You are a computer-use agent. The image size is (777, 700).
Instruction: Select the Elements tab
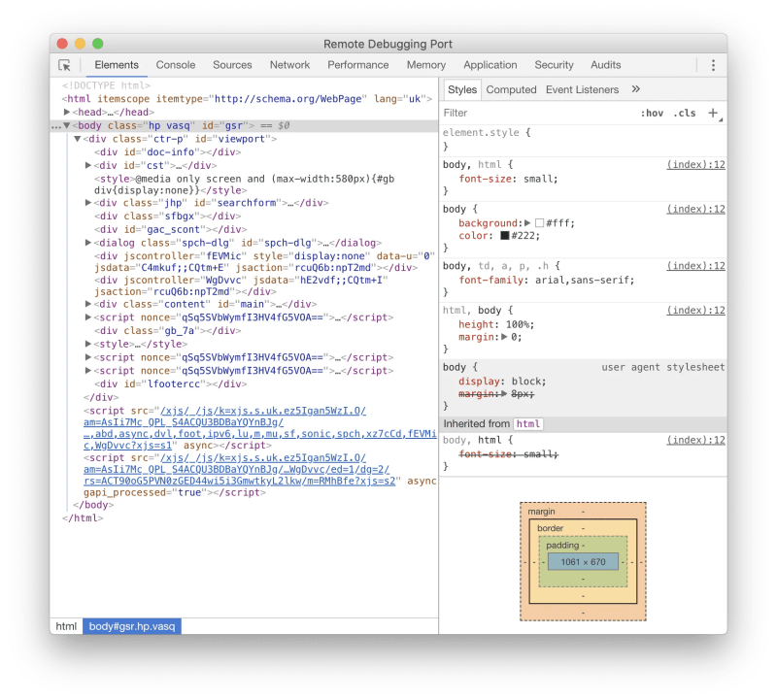click(117, 65)
